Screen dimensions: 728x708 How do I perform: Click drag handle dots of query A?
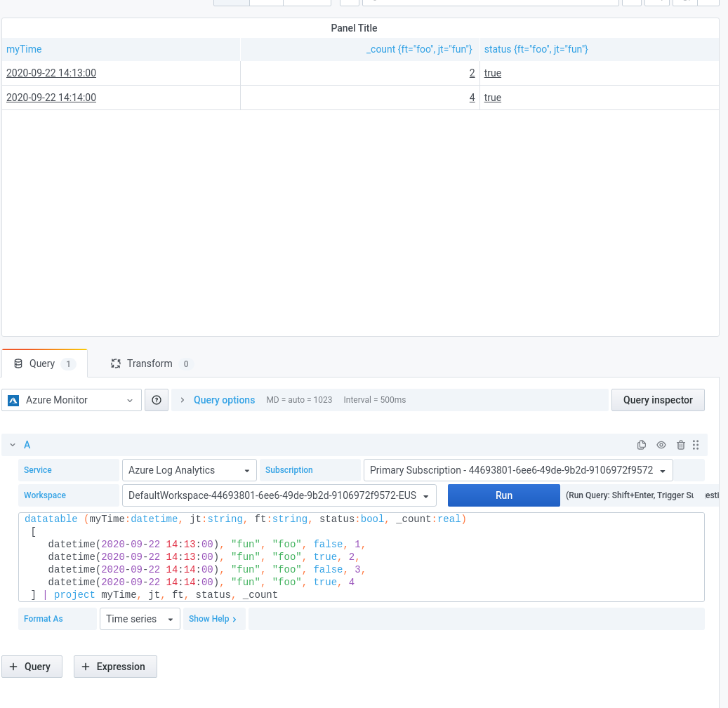tap(696, 445)
